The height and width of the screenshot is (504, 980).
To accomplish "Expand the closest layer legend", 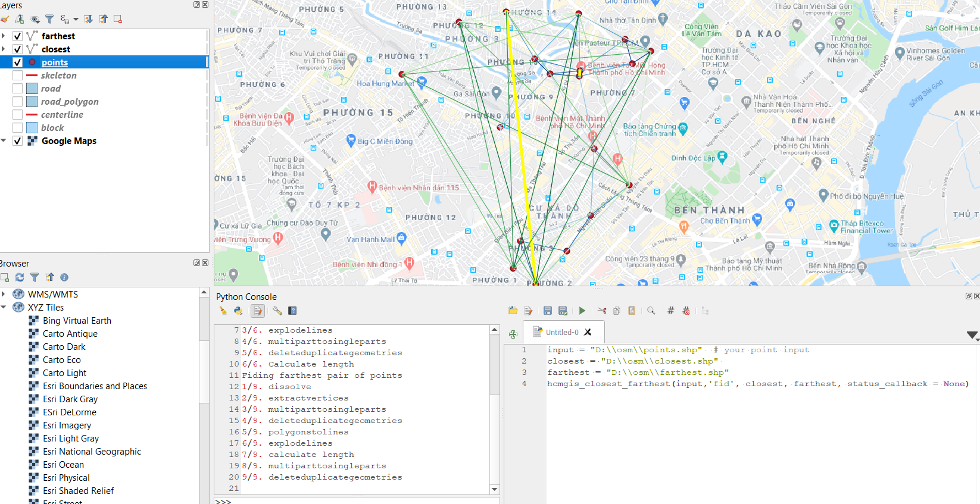I will (x=4, y=49).
